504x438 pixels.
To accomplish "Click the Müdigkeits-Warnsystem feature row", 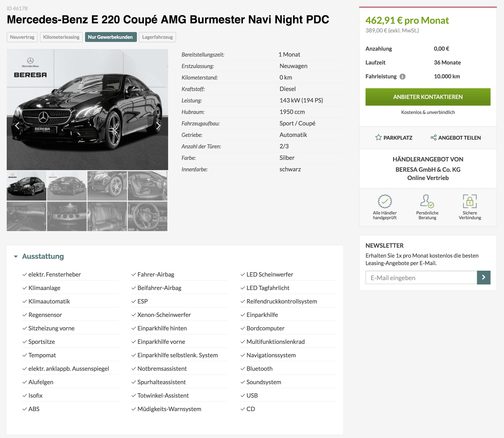I will pyautogui.click(x=179, y=409).
